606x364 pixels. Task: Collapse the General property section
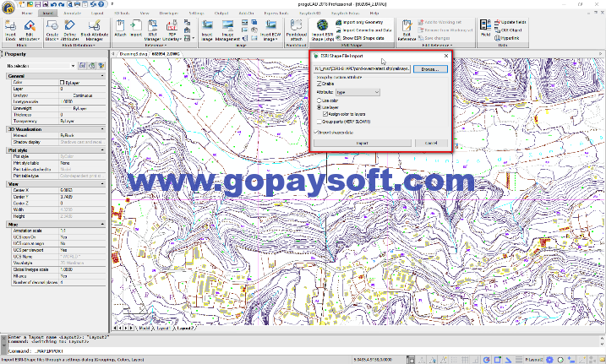tap(102, 76)
